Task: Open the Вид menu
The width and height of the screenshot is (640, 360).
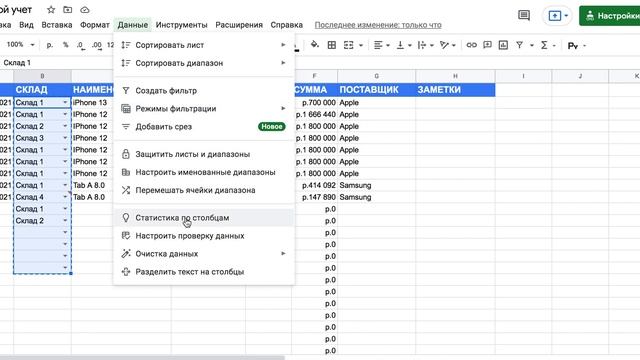Action: (26, 25)
